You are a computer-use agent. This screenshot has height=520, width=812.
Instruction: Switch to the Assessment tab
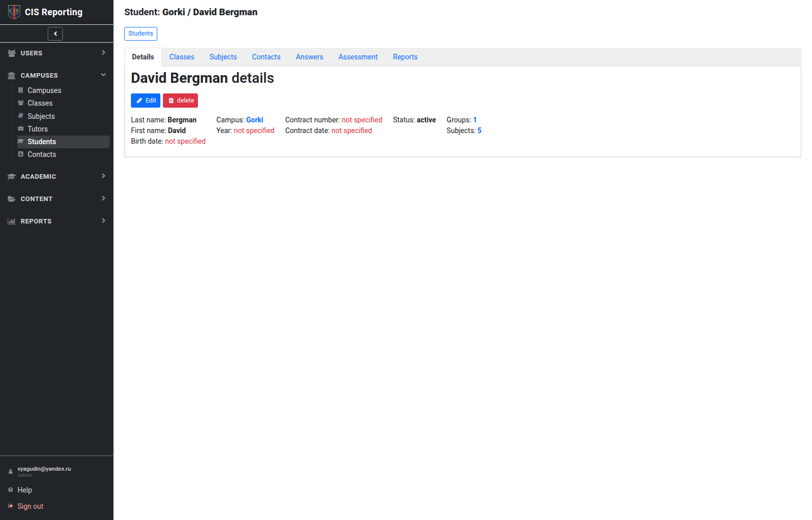[358, 57]
